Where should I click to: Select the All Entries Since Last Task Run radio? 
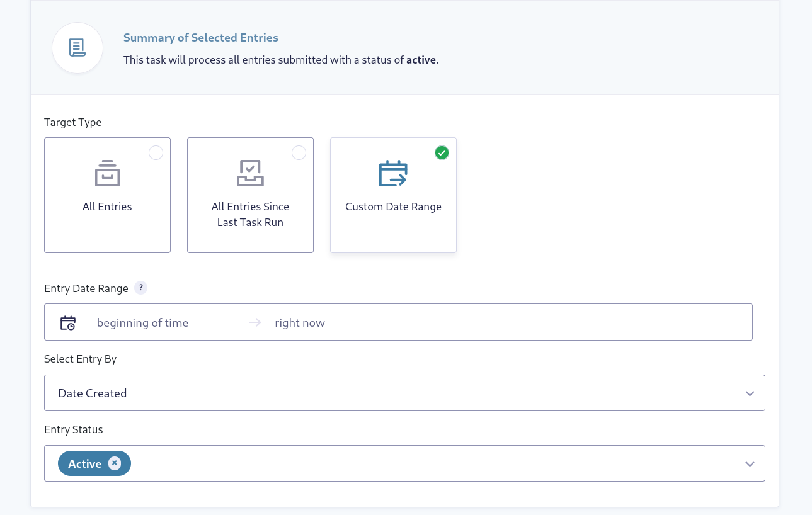299,152
